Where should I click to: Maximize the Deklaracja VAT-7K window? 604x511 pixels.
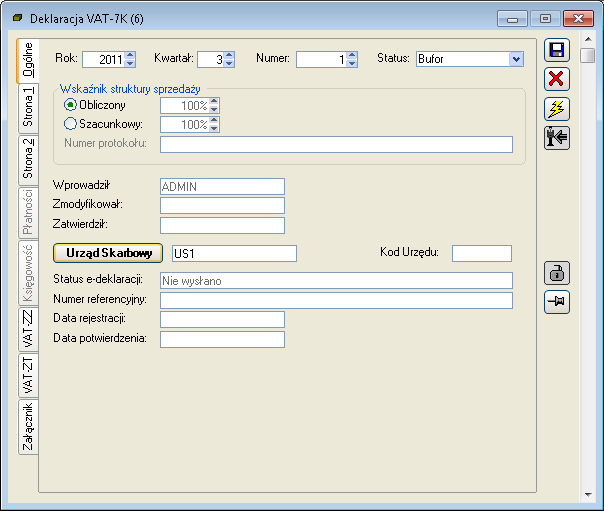click(x=545, y=18)
